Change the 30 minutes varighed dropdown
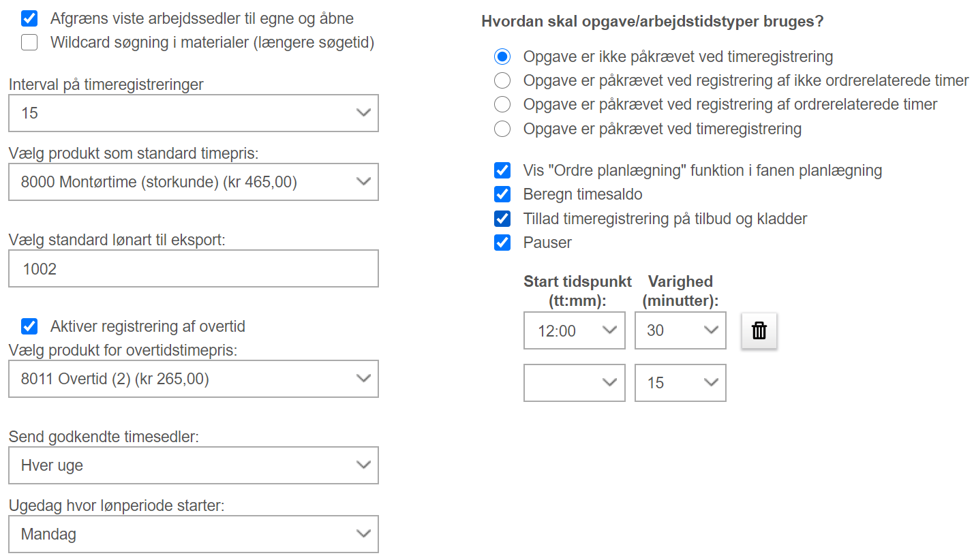 click(680, 330)
